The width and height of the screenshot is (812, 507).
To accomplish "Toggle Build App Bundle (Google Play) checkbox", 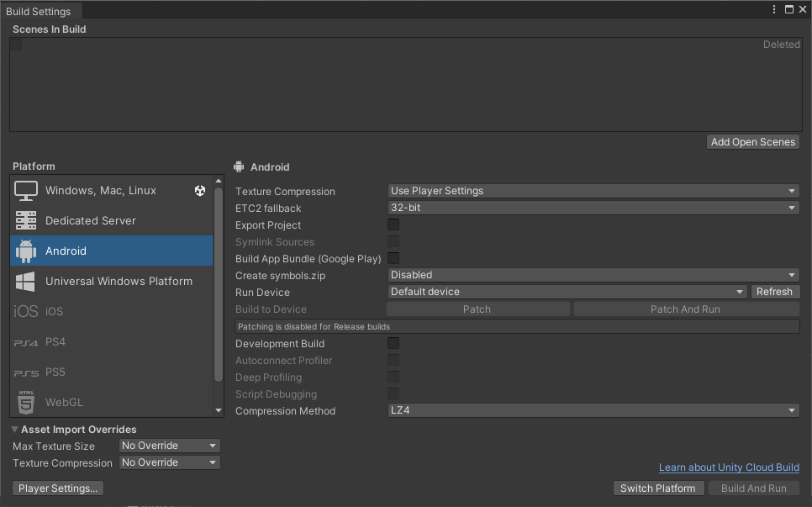I will click(393, 259).
